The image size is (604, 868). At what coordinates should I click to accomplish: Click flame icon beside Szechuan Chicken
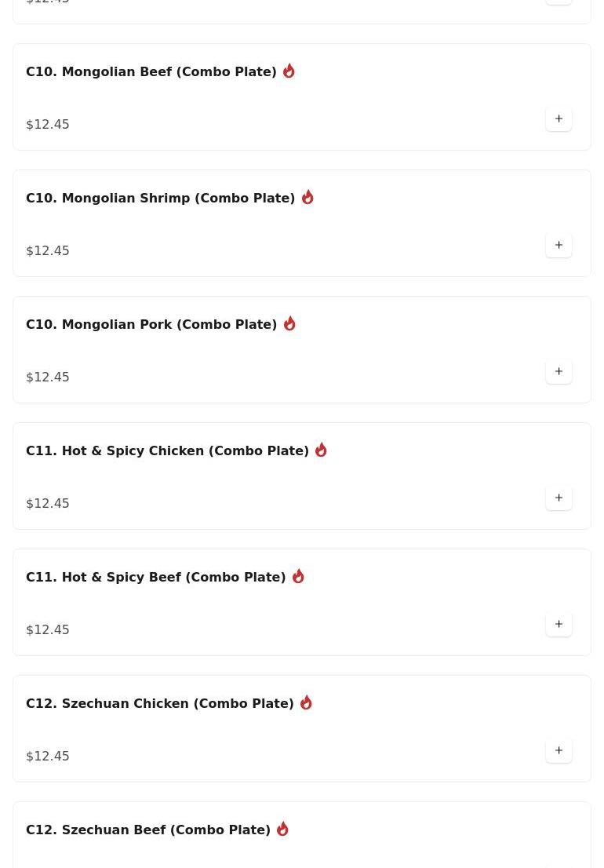[306, 702]
